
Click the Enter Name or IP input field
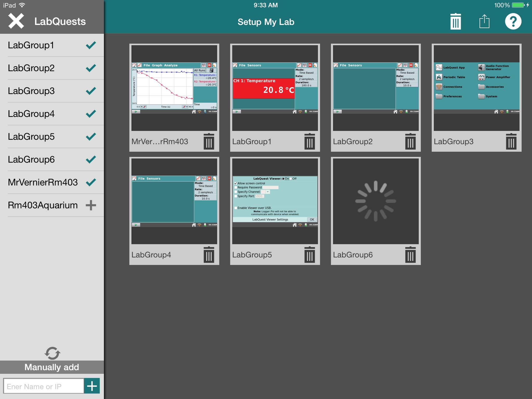pyautogui.click(x=43, y=386)
